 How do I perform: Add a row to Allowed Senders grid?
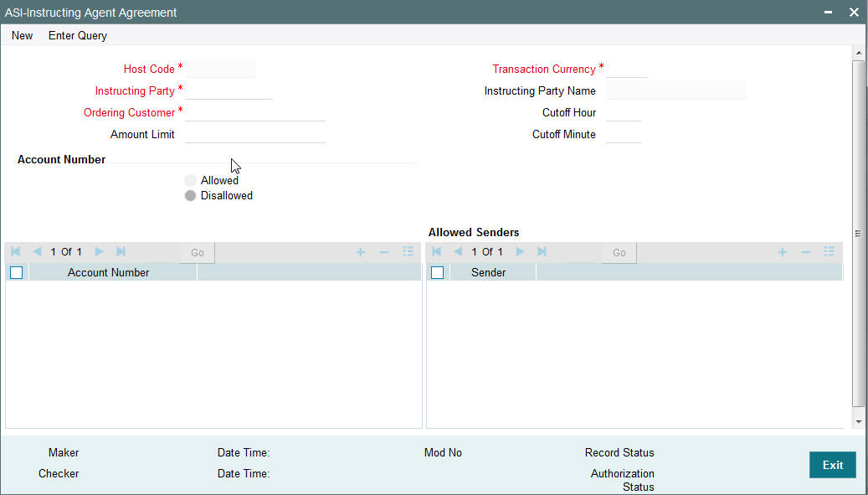point(782,252)
